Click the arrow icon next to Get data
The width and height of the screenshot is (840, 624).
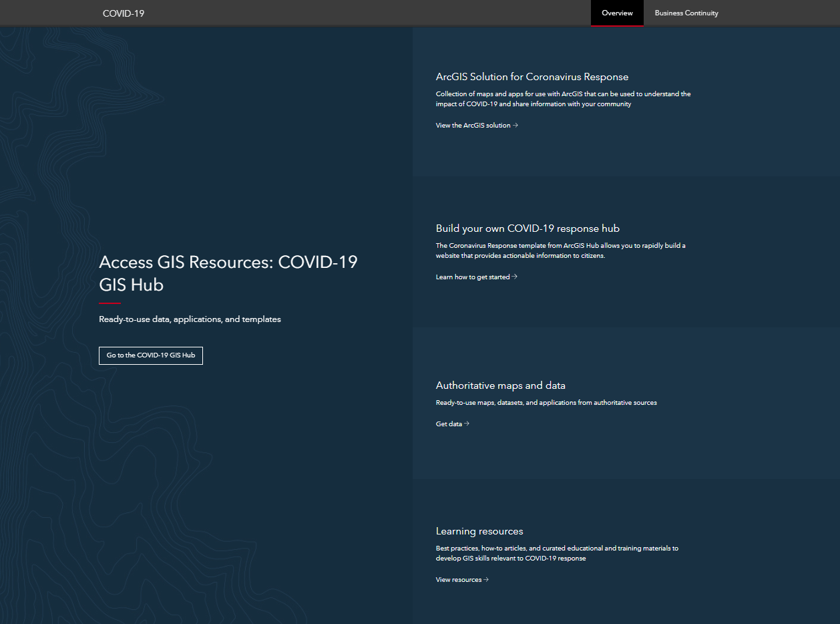467,423
